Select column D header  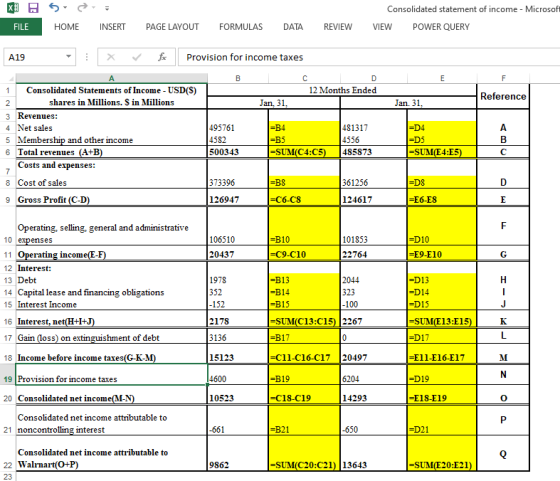point(374,78)
